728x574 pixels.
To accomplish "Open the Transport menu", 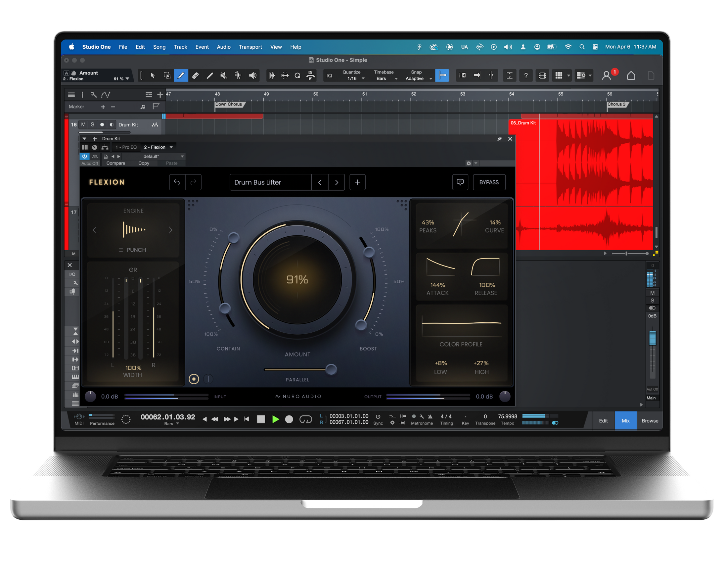I will (x=250, y=47).
